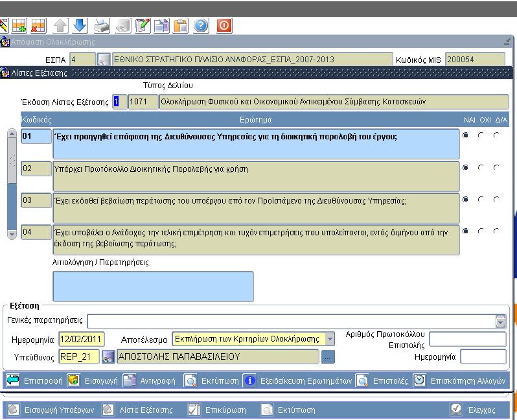Image resolution: width=517 pixels, height=420 pixels.
Task: Click the ellipsis button beside responsible name
Action: (x=328, y=357)
